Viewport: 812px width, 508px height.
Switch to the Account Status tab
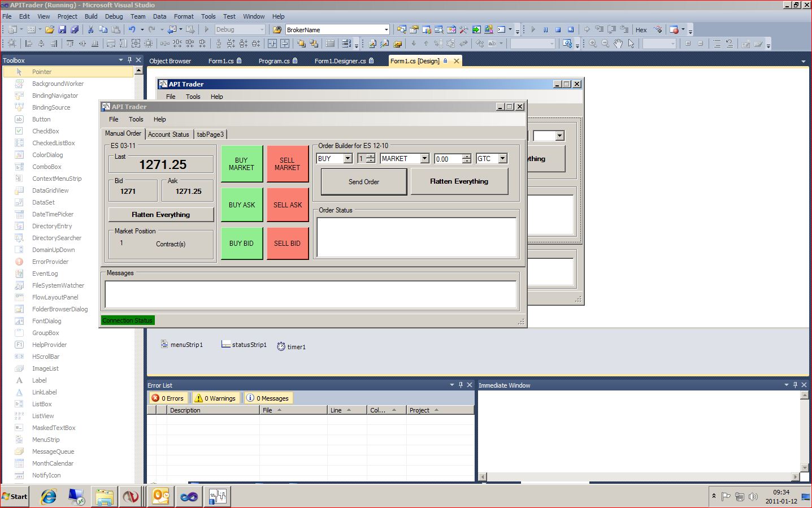168,134
